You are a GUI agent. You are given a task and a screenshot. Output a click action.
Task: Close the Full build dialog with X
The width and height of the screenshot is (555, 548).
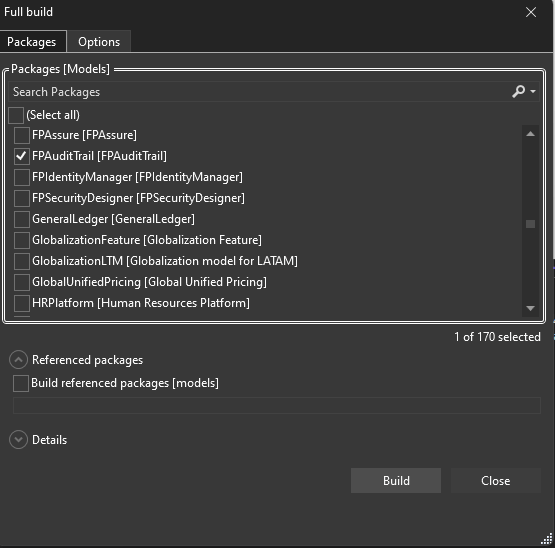point(531,12)
